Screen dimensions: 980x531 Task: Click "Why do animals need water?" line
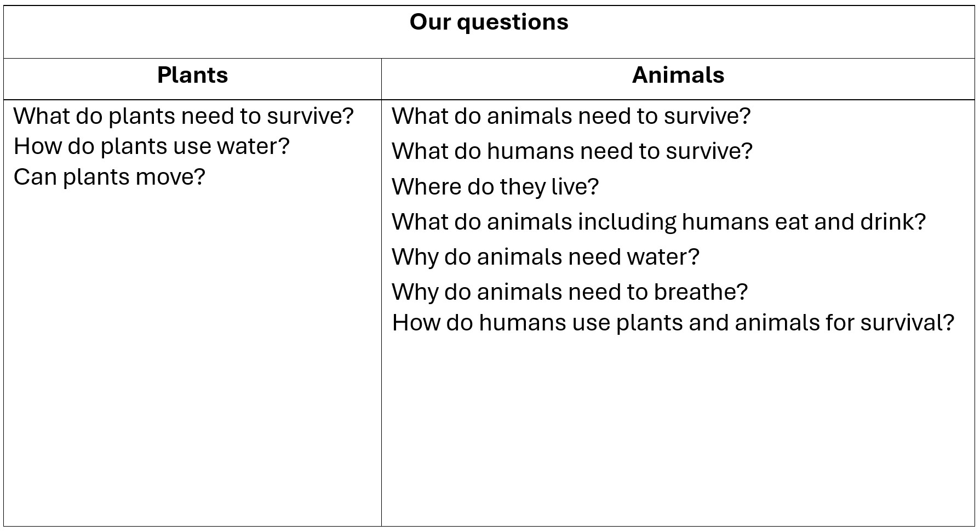point(545,257)
